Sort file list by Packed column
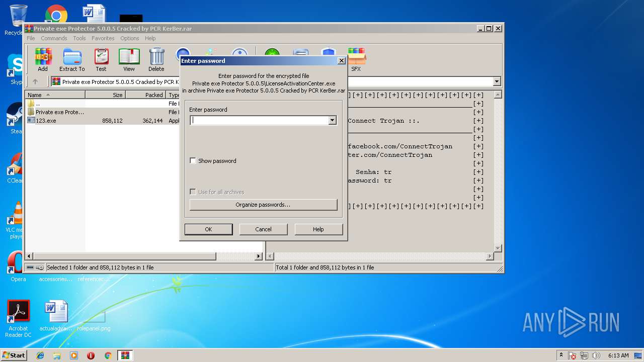Viewport: 644px width, 362px height. [145, 95]
